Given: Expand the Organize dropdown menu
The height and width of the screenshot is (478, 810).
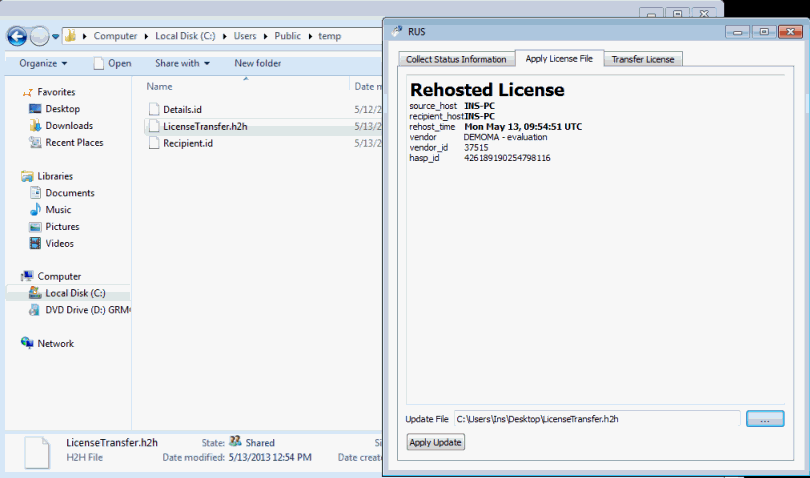Looking at the screenshot, I should click(x=43, y=63).
